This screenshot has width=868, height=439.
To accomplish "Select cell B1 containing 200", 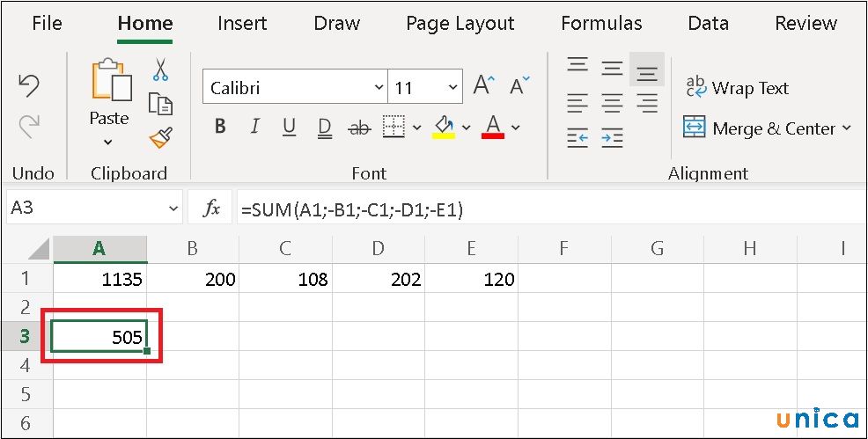I will 192,280.
